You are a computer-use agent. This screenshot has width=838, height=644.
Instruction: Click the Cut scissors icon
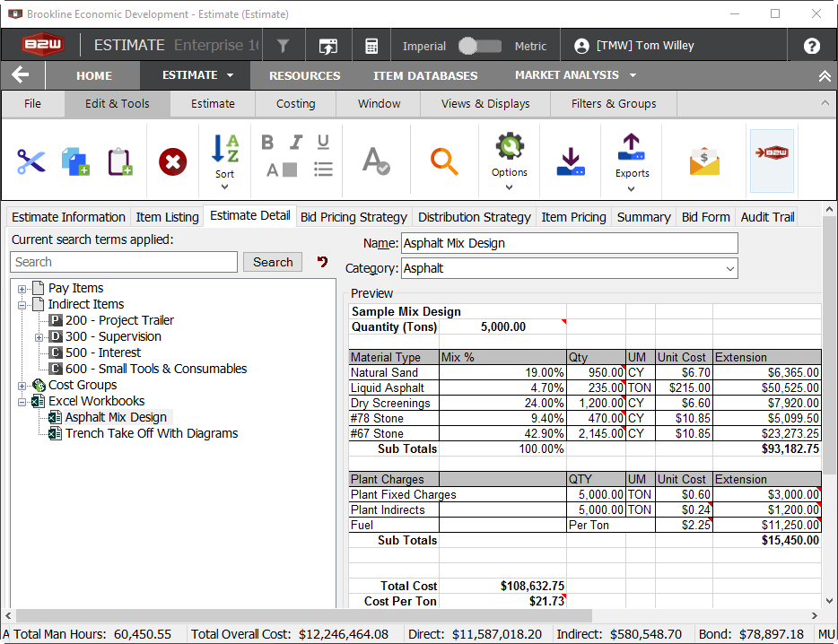click(31, 161)
